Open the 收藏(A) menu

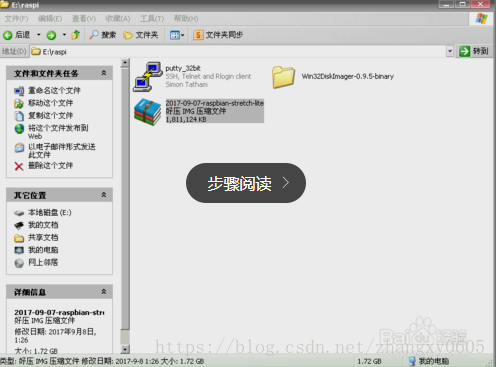click(118, 19)
